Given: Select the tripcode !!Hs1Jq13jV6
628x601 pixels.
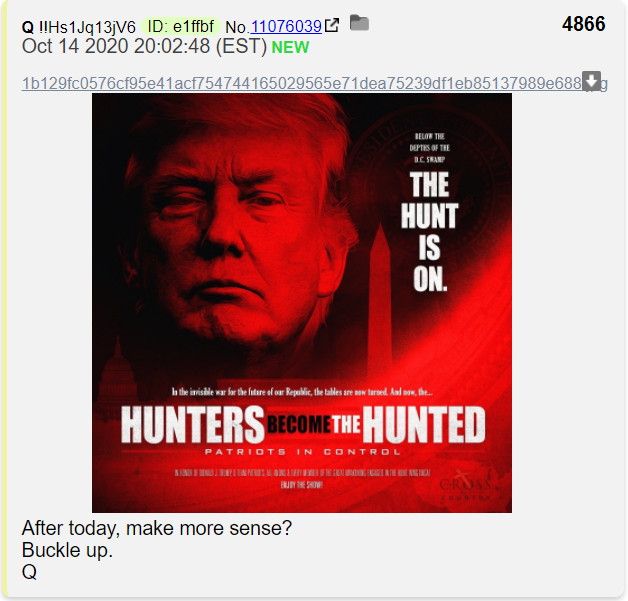Looking at the screenshot, I should [87, 27].
